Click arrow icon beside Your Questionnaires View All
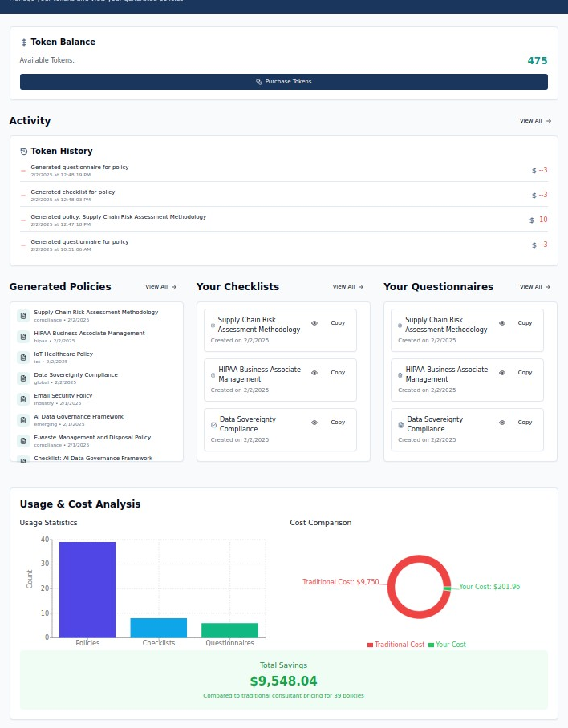The image size is (568, 728). tap(548, 287)
